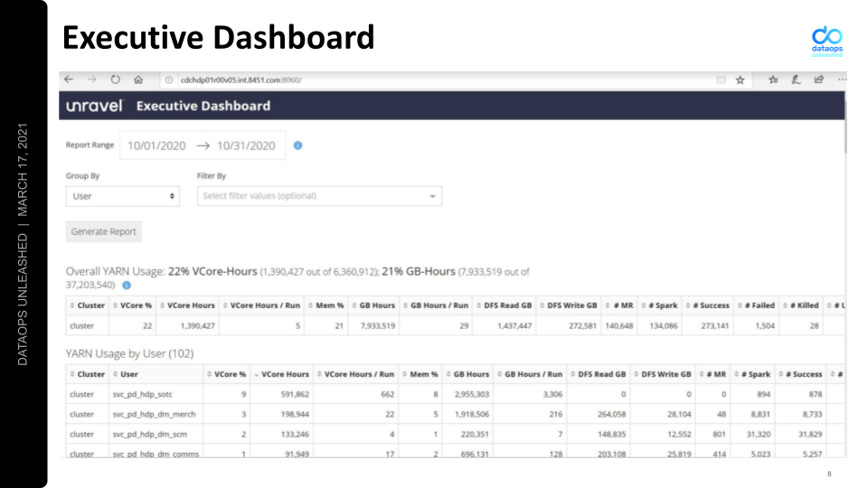This screenshot has width=868, height=488.
Task: Click the dataops unleashed logo
Action: click(827, 41)
